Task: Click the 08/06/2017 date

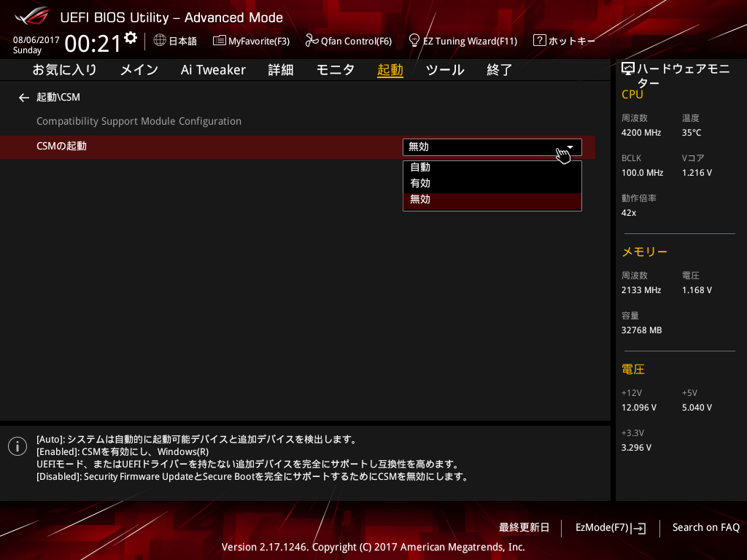Action: point(36,40)
